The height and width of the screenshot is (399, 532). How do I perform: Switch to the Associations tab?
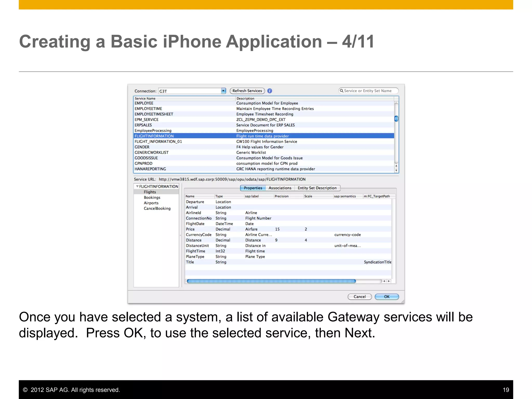point(280,188)
